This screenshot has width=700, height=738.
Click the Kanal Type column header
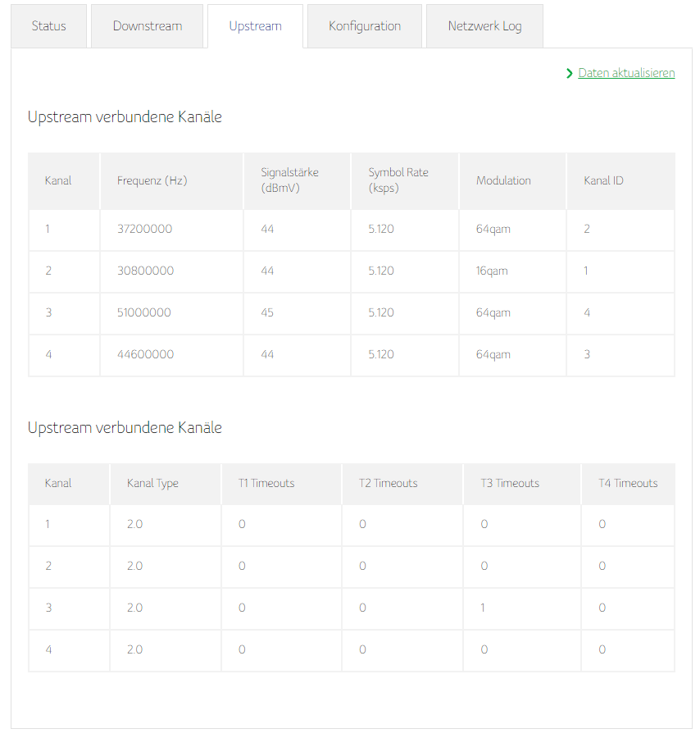(165, 484)
